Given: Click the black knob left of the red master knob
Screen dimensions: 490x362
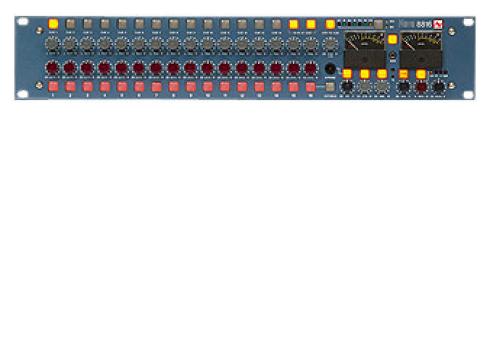Looking at the screenshot, I should 404,87.
